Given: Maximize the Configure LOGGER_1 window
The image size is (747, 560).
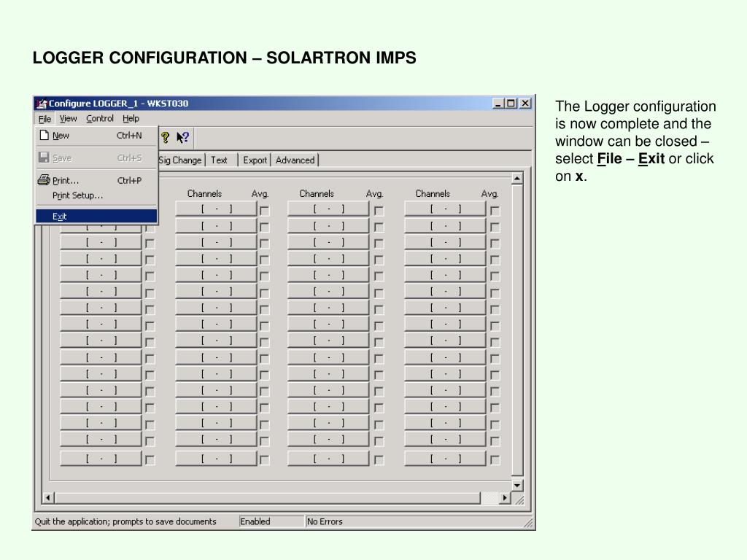Looking at the screenshot, I should point(511,104).
